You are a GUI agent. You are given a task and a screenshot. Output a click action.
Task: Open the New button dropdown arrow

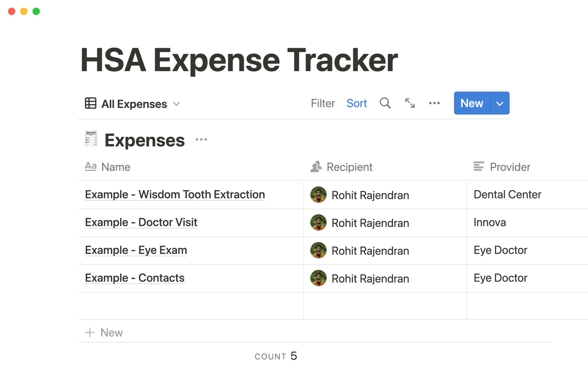coord(499,103)
